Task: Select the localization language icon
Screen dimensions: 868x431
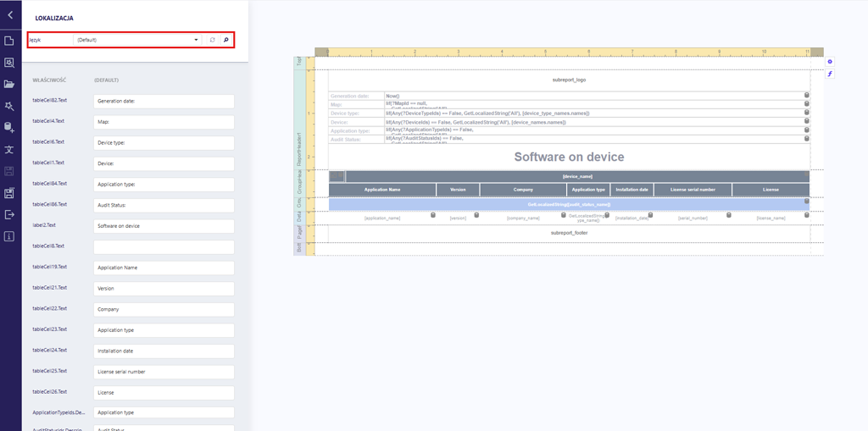Action: tap(9, 150)
